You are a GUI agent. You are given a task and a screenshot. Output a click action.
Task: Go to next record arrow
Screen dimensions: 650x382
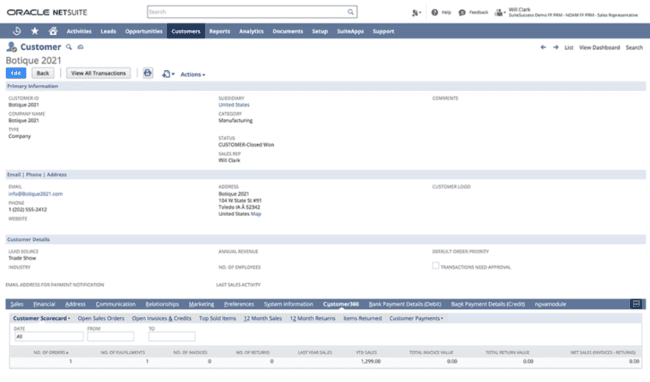(x=555, y=47)
